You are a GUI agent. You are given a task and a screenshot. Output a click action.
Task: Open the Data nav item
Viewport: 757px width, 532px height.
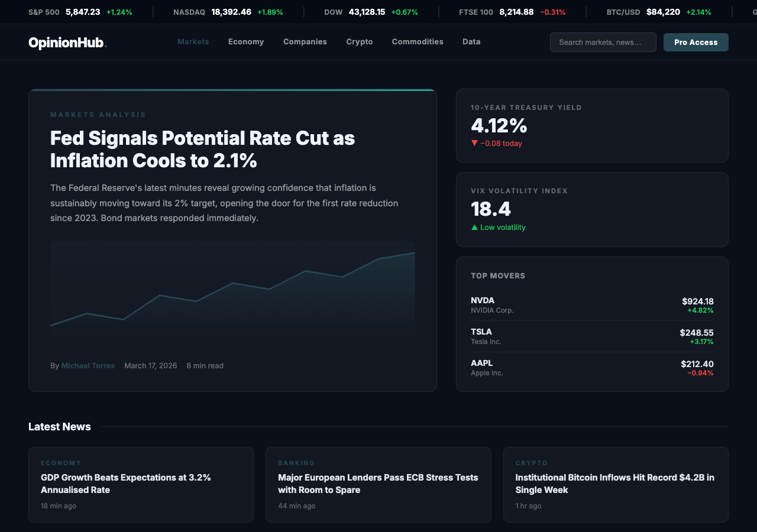(471, 42)
